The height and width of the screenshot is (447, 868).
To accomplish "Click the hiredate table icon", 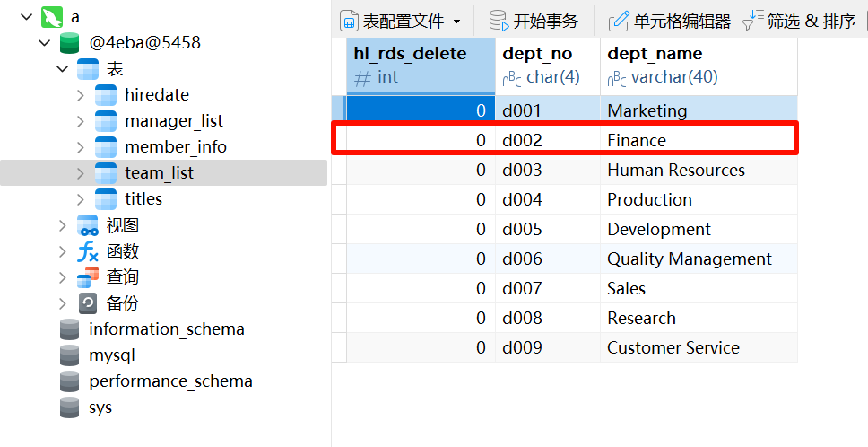I will coord(106,95).
